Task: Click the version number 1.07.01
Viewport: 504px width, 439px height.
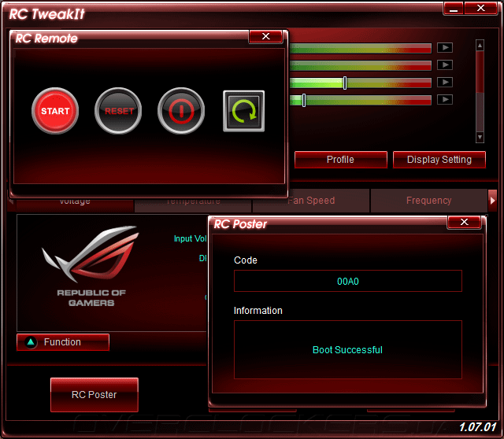Action: point(478,427)
